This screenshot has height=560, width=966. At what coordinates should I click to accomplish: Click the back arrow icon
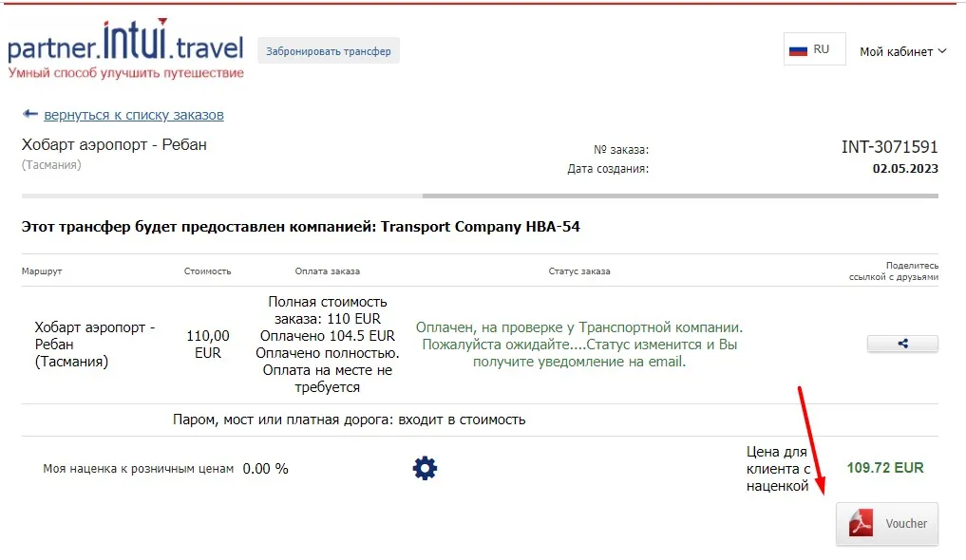click(x=29, y=114)
